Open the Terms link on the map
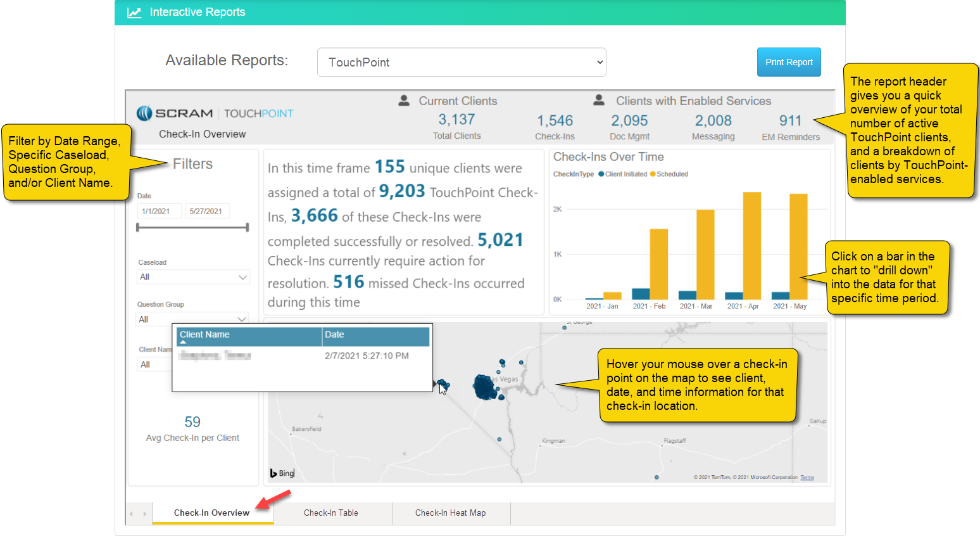980x536 pixels. pos(807,478)
